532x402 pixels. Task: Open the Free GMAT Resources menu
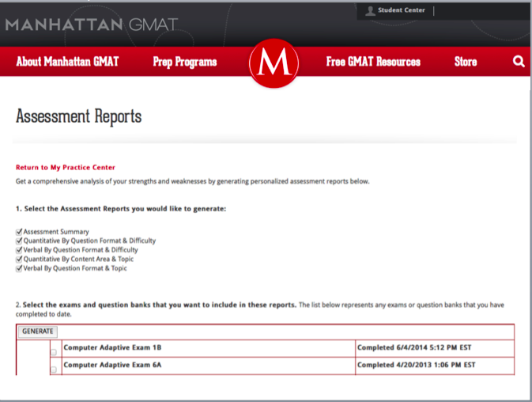point(373,62)
